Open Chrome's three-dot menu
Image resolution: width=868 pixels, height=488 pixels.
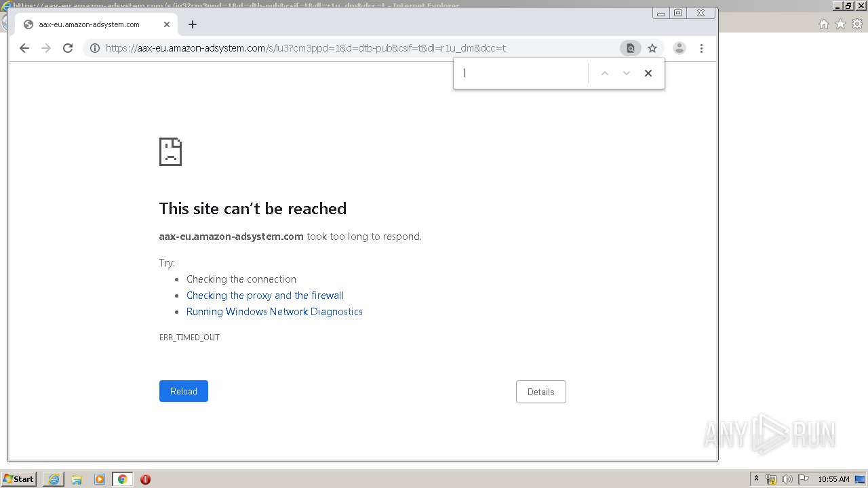701,48
